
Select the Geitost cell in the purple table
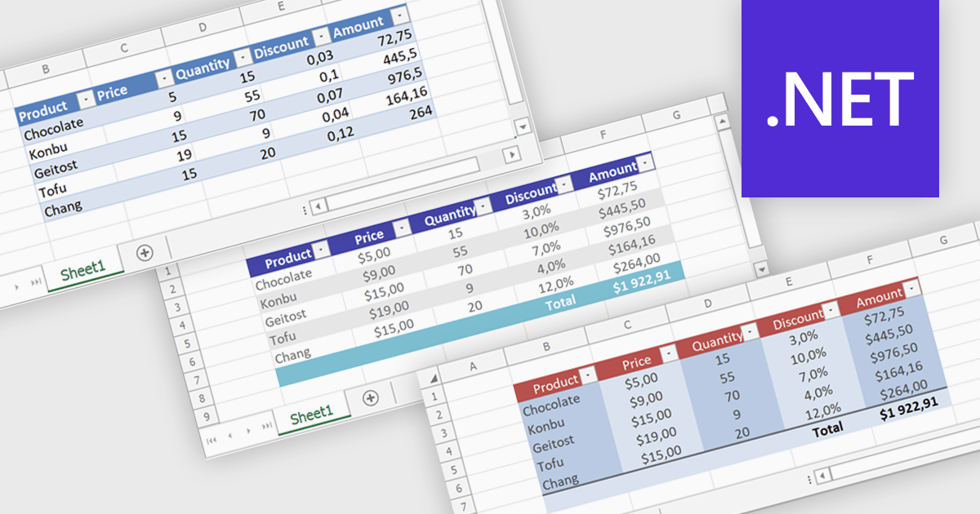click(286, 317)
